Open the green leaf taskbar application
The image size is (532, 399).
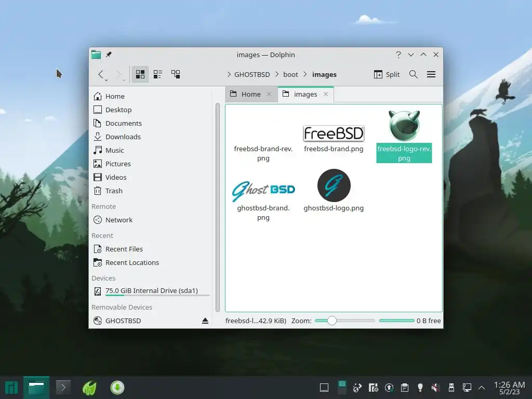[x=89, y=388]
